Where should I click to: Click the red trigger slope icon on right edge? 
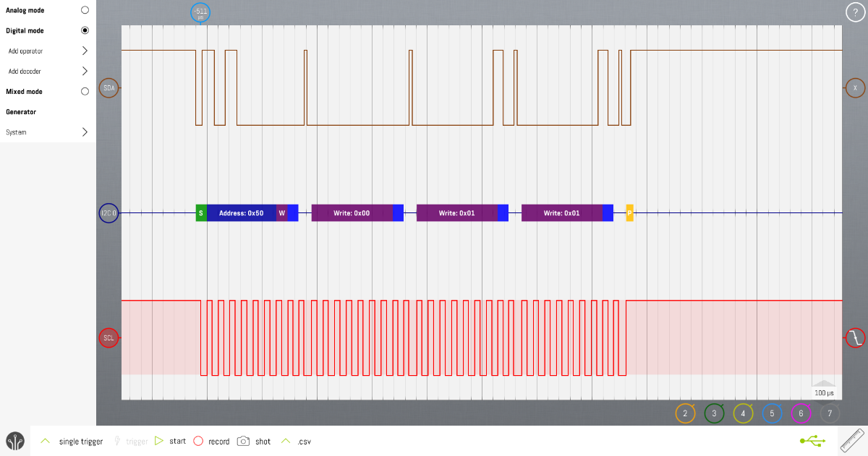[x=854, y=337]
